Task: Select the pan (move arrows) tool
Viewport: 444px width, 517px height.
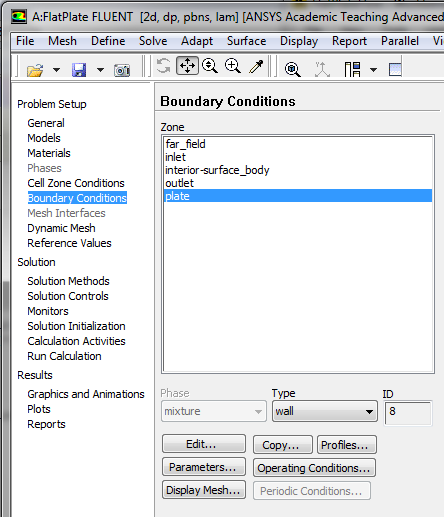Action: tap(187, 66)
